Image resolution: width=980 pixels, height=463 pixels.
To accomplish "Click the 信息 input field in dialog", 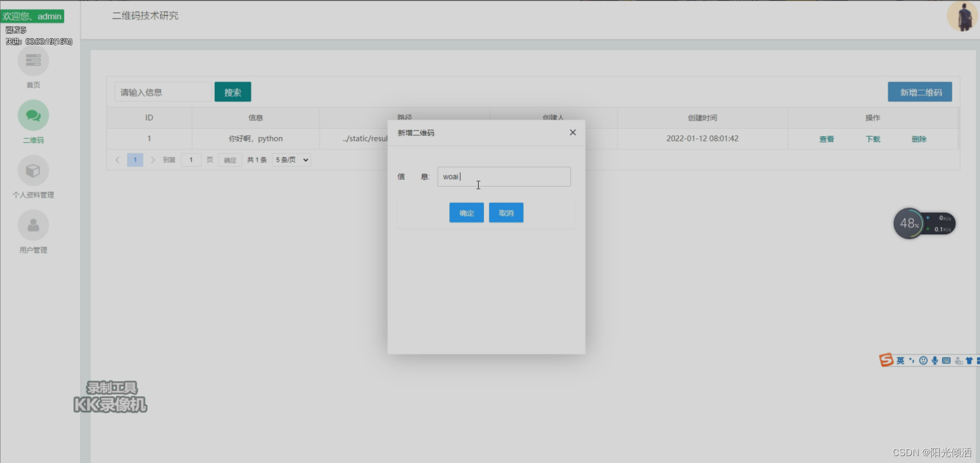I will tap(504, 177).
